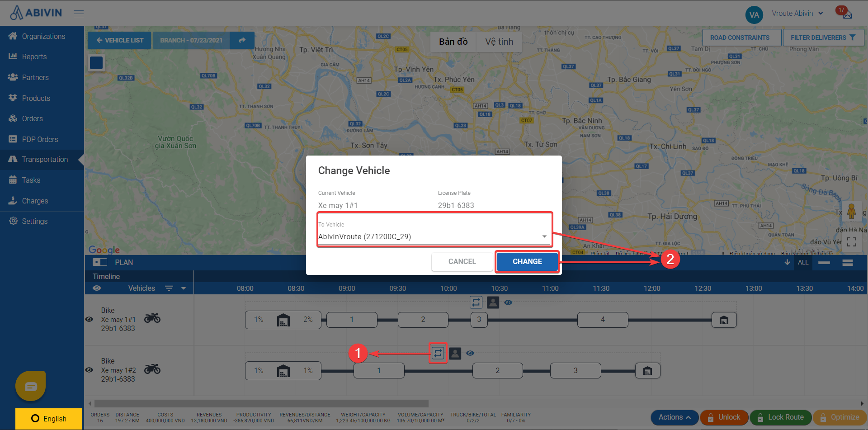Click the start depot block of Xe may 1#2
Screen dimensions: 868x430
click(x=283, y=370)
